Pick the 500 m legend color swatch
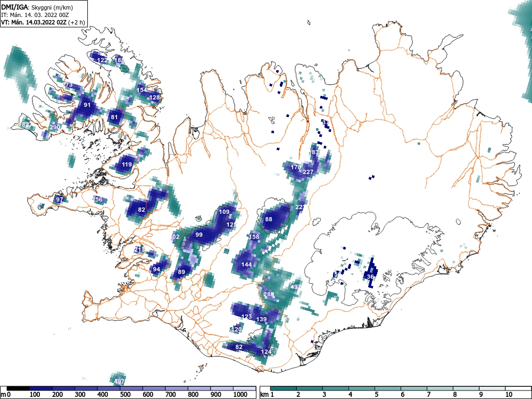The height and width of the screenshot is (399, 532). [x=131, y=388]
